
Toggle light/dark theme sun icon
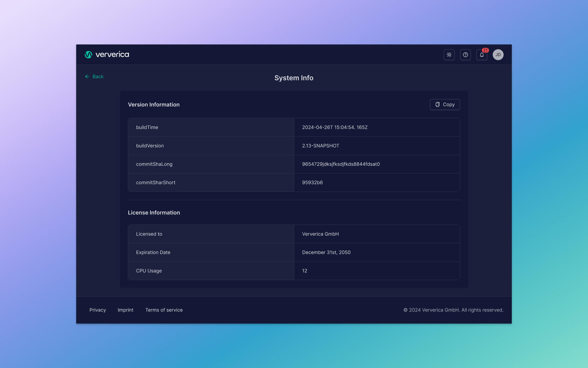click(x=449, y=55)
